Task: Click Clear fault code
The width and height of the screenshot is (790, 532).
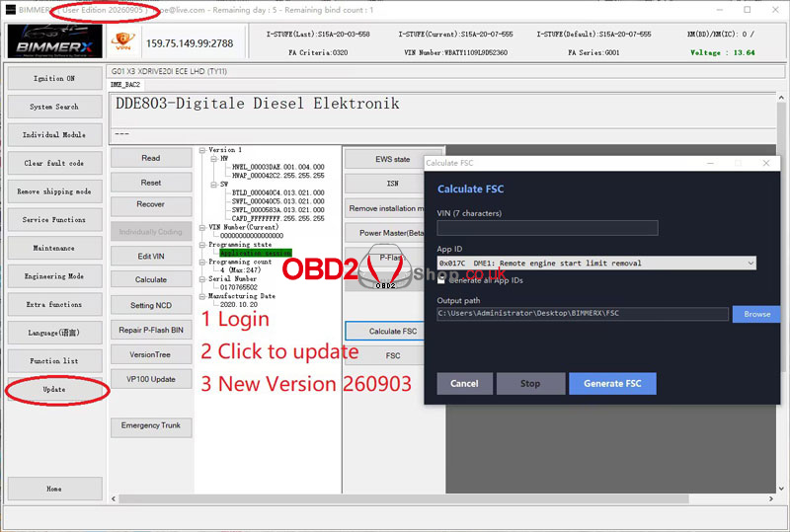Action: tap(54, 163)
